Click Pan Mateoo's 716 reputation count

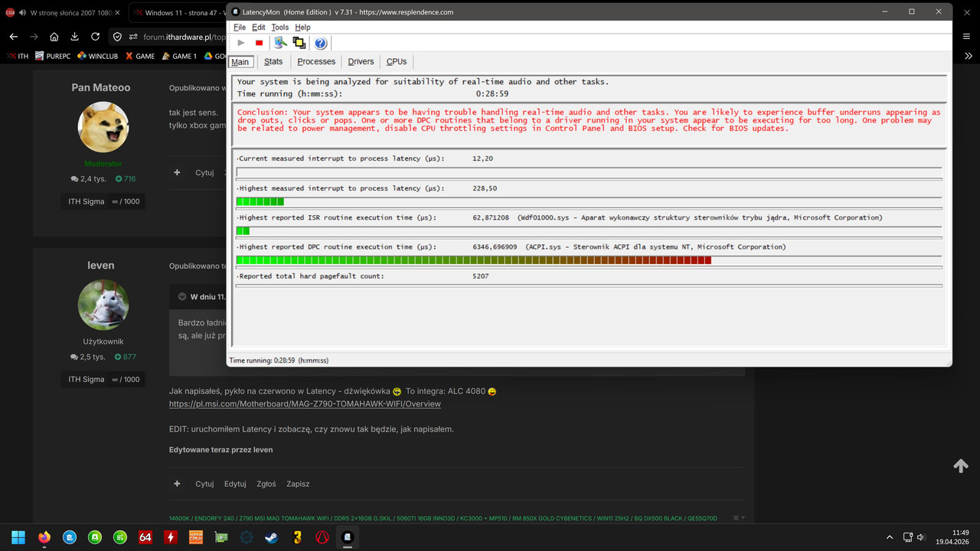pos(125,178)
